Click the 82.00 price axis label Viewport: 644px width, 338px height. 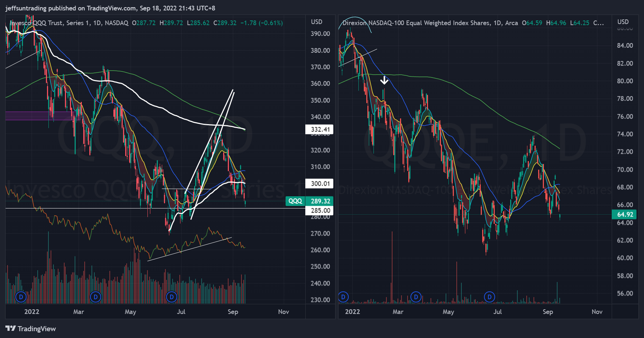tap(625, 64)
